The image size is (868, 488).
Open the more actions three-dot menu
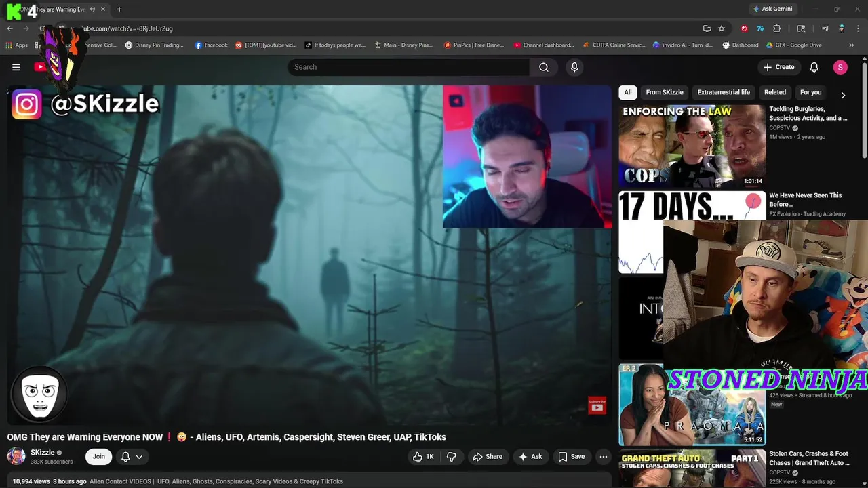click(604, 457)
